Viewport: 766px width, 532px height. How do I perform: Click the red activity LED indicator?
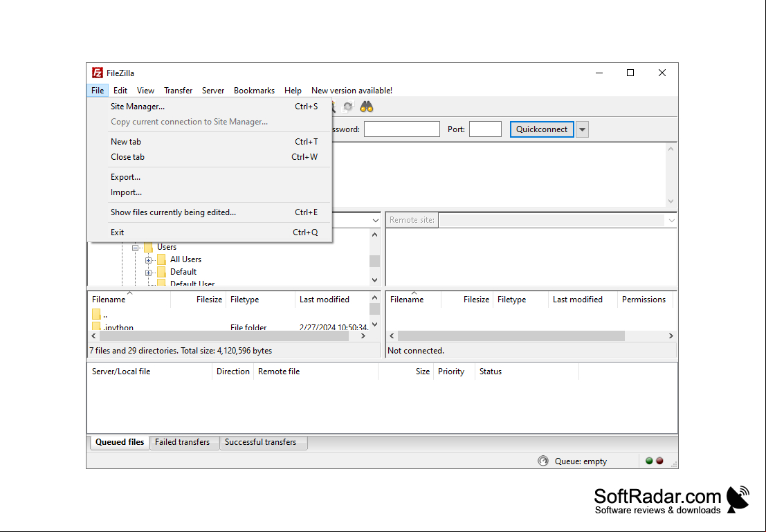coord(659,461)
